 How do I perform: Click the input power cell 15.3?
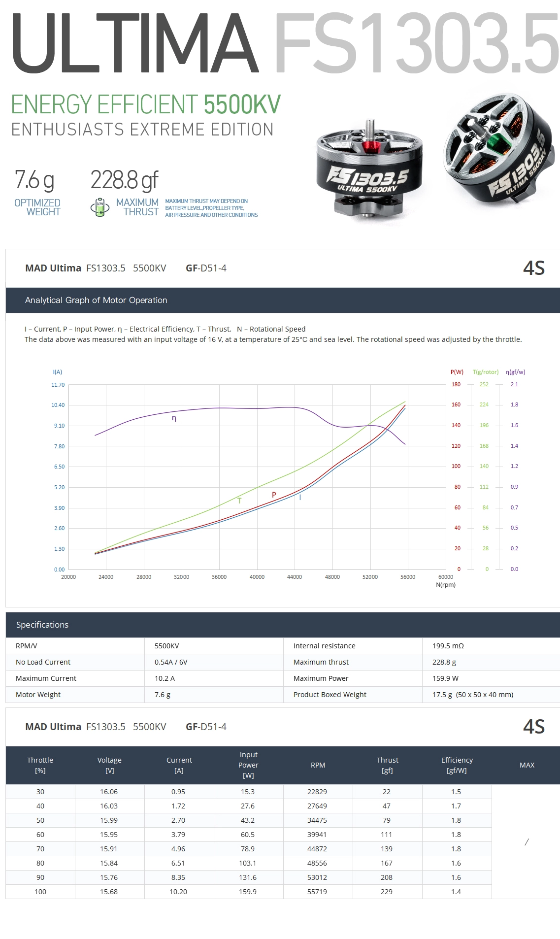click(x=248, y=792)
